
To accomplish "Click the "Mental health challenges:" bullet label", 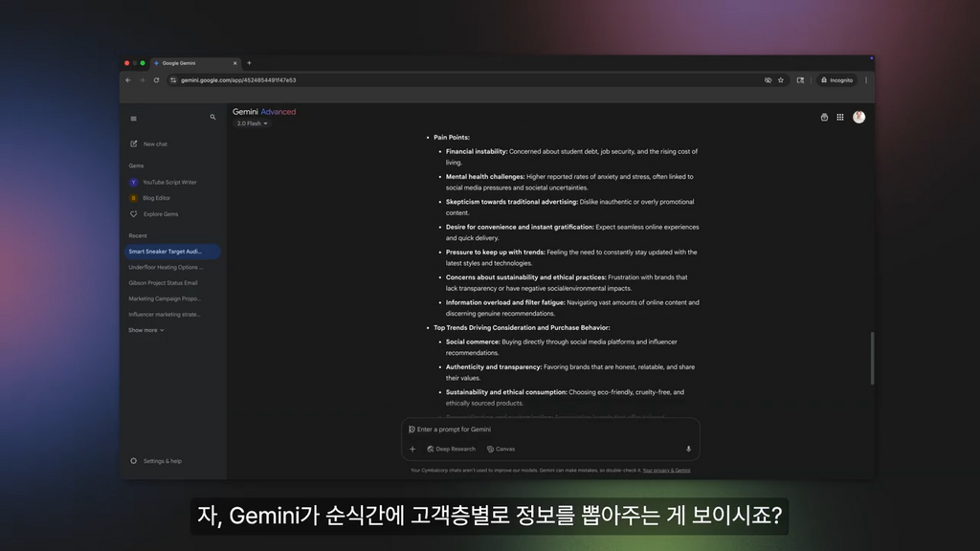I will click(x=485, y=177).
